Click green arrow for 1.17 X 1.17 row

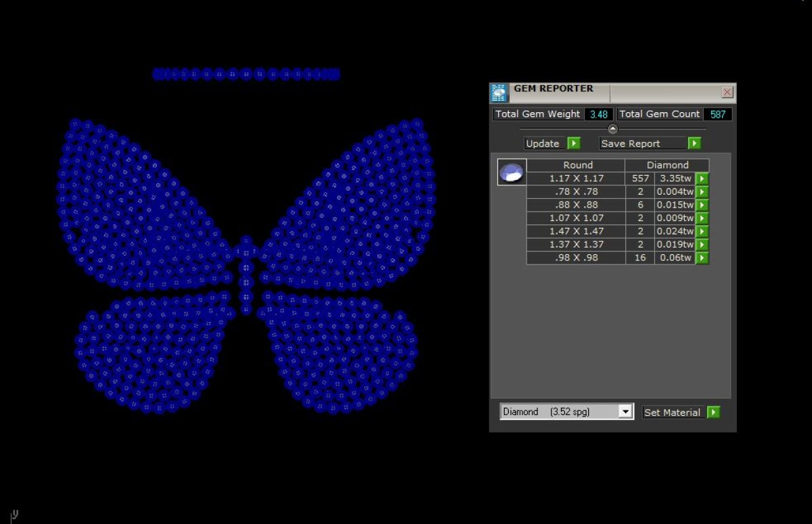pyautogui.click(x=702, y=178)
